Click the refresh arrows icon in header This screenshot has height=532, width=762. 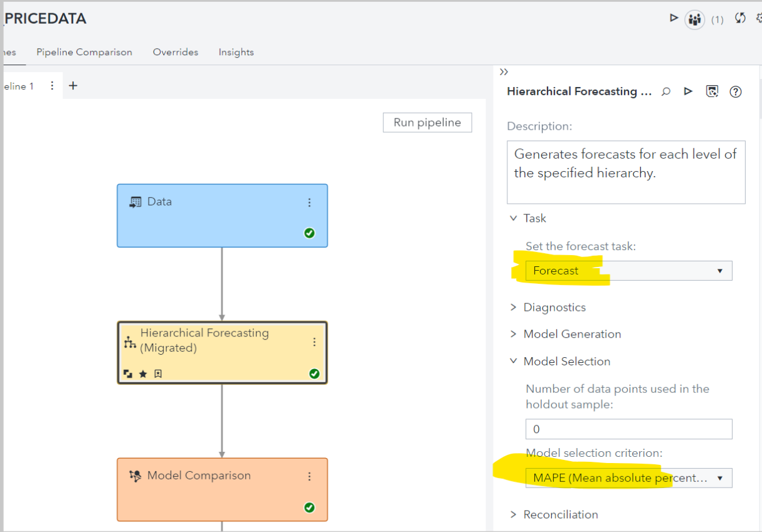[740, 18]
